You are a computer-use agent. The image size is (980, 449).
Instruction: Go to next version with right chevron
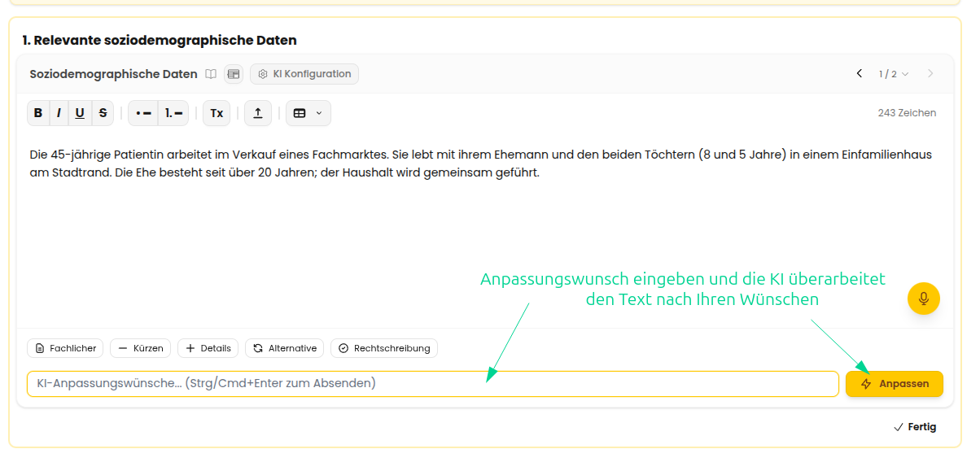[930, 74]
